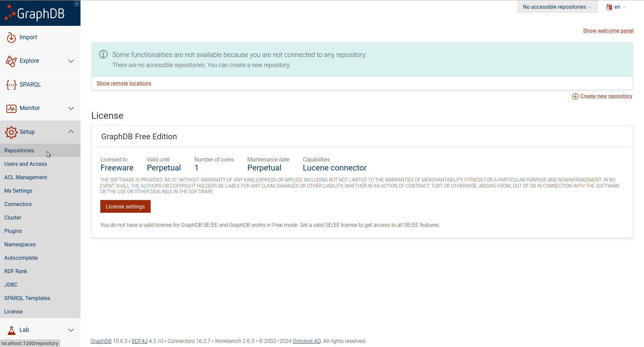Click the plus circle icon beside Create new repository
Screen dimensions: 644x347
[x=575, y=96]
